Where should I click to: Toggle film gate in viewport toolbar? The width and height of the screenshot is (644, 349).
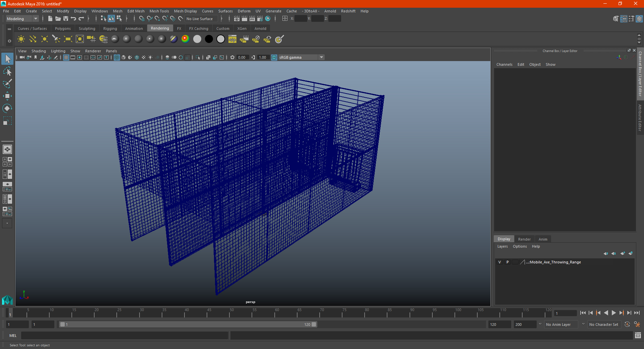point(73,57)
